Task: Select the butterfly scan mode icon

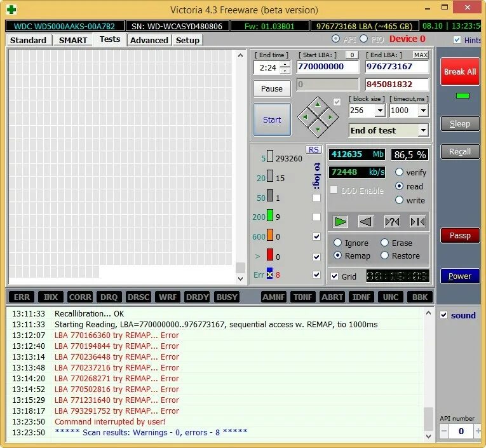Action: coord(417,222)
